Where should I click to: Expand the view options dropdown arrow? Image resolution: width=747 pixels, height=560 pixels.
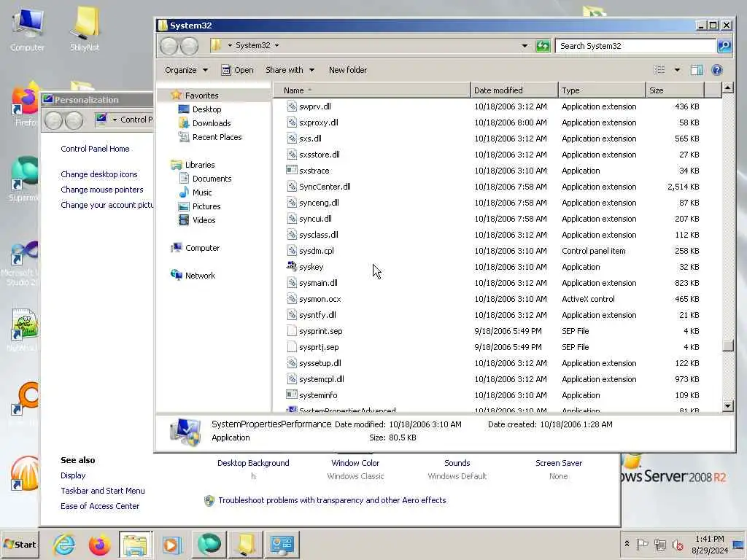tap(677, 70)
